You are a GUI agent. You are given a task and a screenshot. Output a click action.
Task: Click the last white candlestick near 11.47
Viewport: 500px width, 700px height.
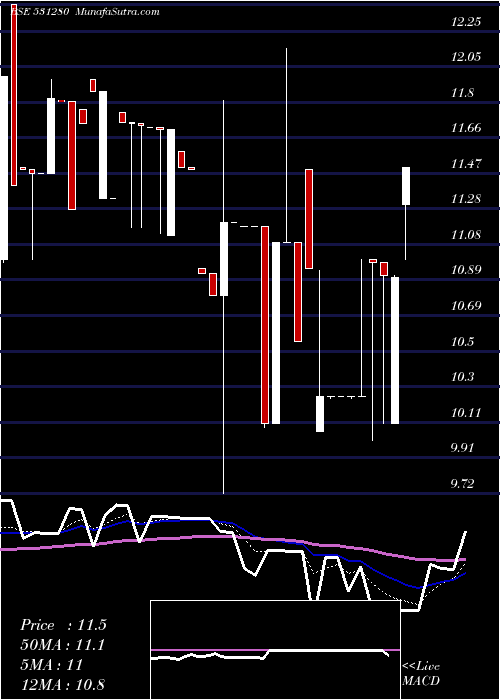click(406, 186)
